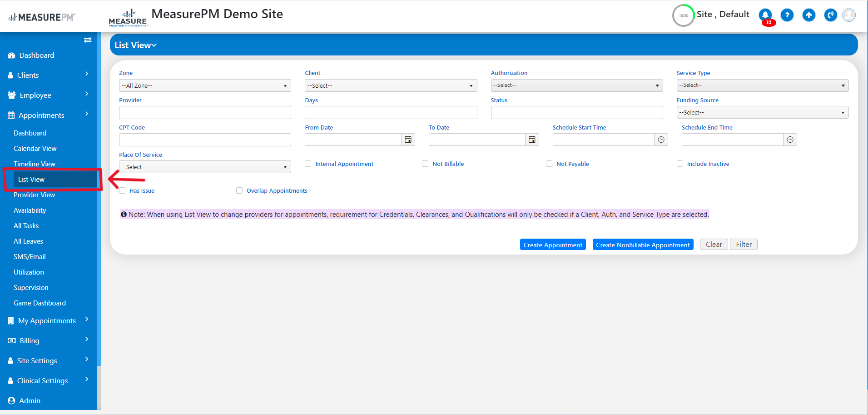868x415 pixels.
Task: Click the 15/50 progress circle
Action: tap(684, 15)
